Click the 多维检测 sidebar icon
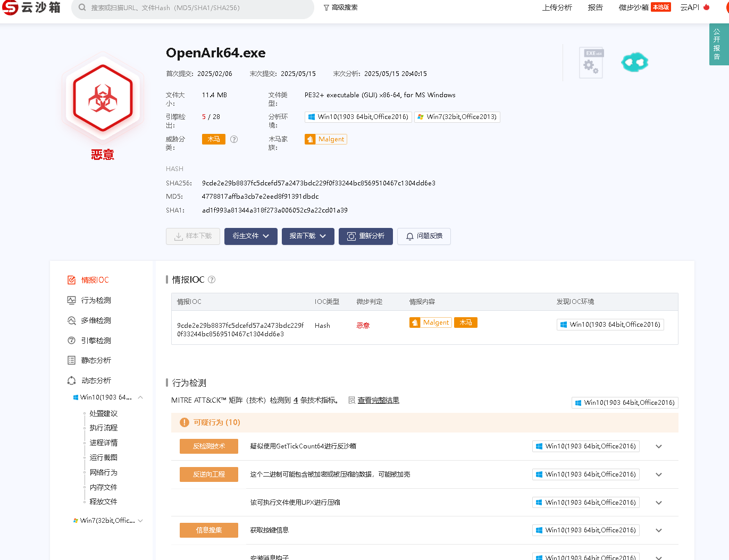729x560 pixels. [72, 320]
